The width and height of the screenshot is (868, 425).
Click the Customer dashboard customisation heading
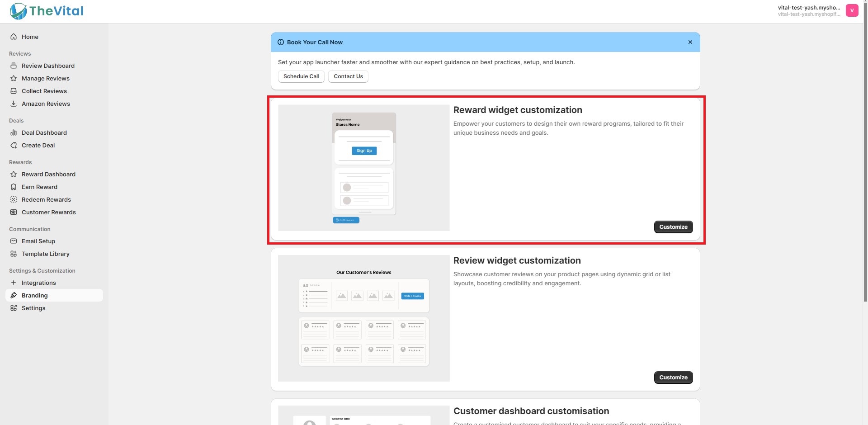click(x=531, y=411)
